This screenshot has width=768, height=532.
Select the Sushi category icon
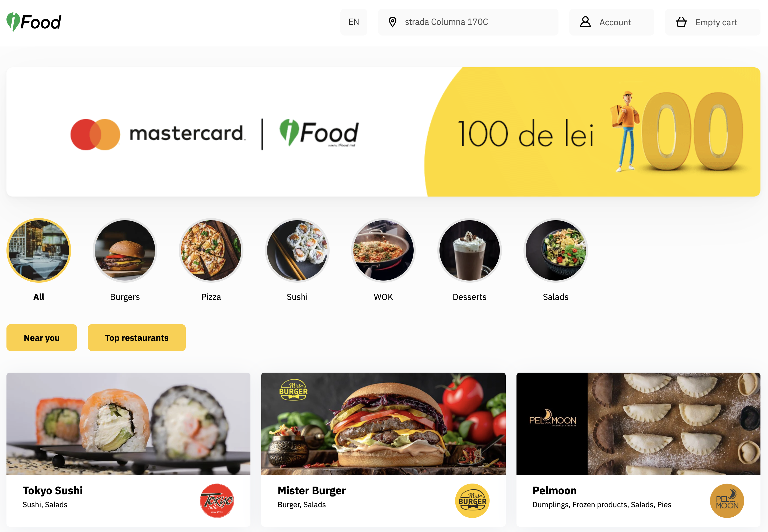coord(297,250)
